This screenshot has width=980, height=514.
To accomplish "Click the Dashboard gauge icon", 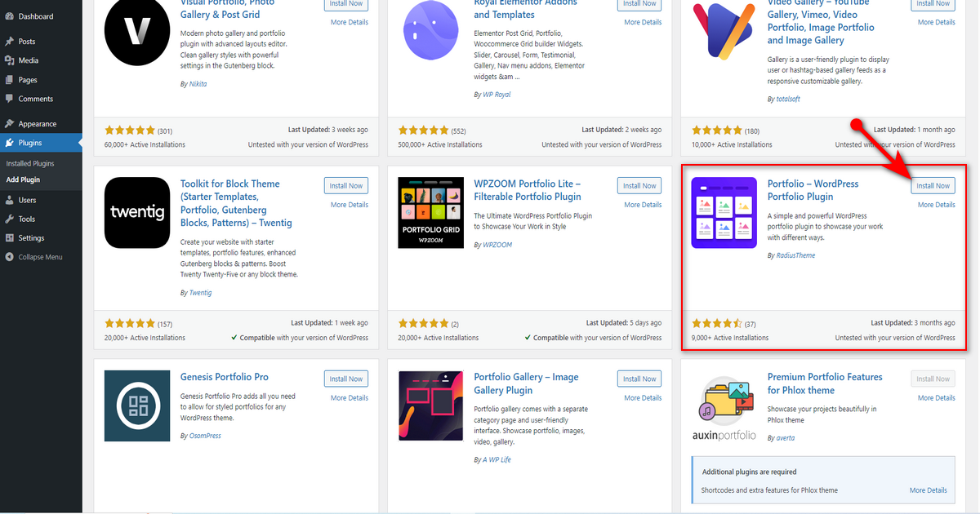I will (9, 16).
